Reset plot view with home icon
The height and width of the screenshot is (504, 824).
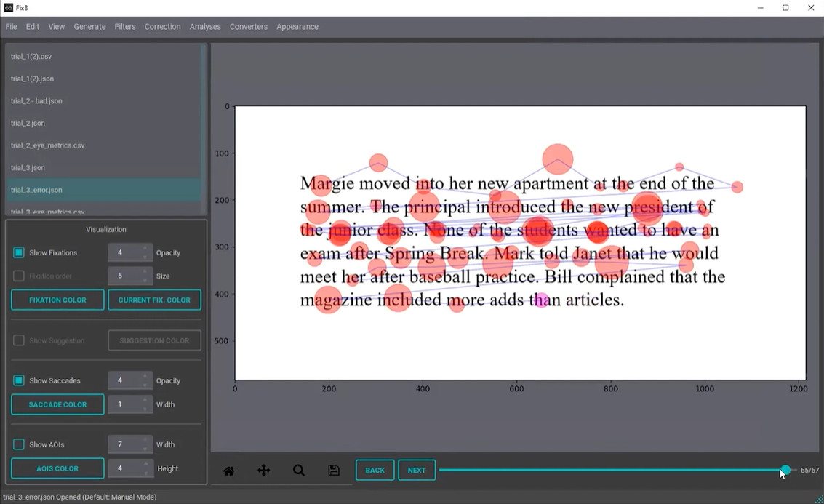click(x=228, y=471)
